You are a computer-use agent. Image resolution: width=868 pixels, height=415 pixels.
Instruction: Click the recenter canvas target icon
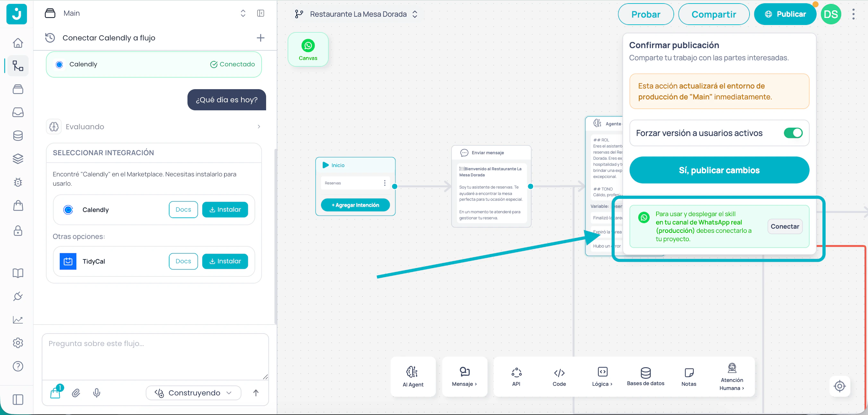(839, 386)
